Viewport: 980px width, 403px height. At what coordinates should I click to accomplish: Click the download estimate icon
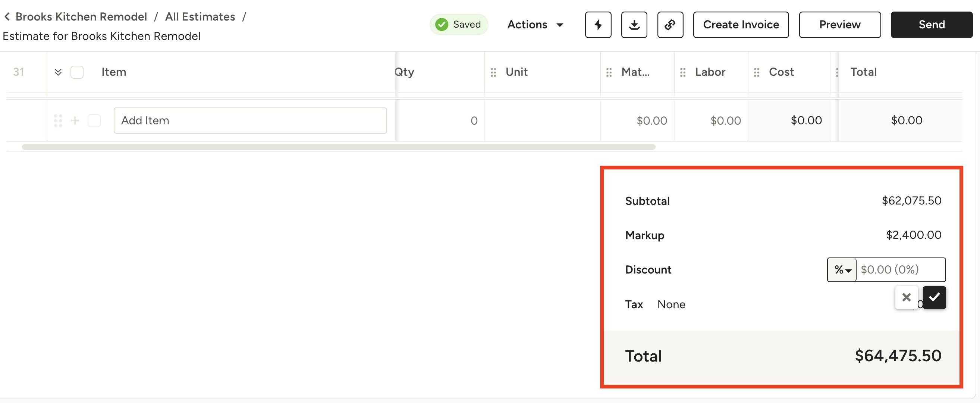pyautogui.click(x=634, y=25)
